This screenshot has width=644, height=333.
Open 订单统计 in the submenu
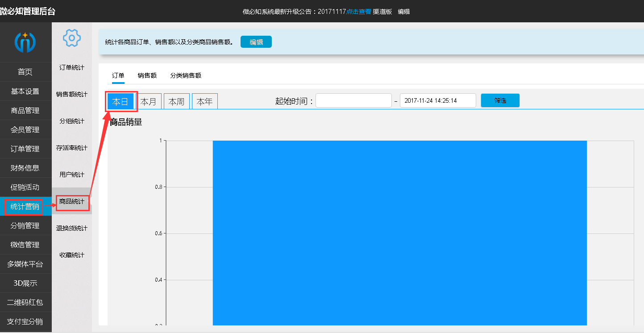tap(72, 67)
